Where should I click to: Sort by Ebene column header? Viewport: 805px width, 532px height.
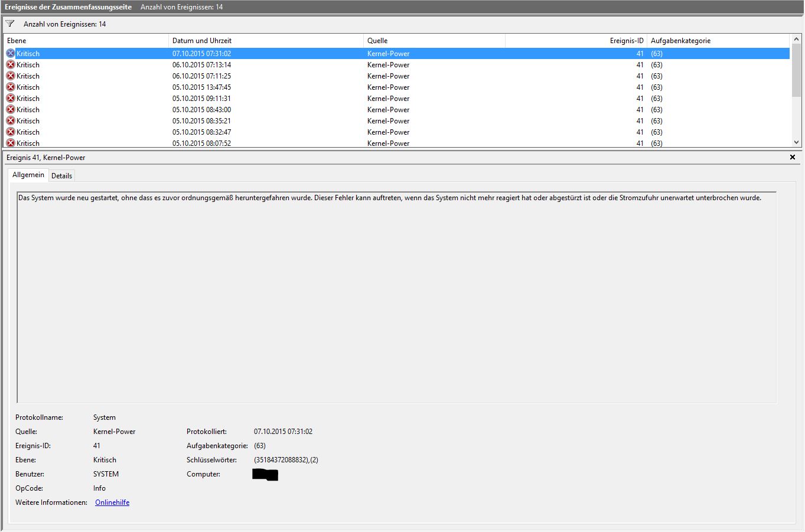86,41
